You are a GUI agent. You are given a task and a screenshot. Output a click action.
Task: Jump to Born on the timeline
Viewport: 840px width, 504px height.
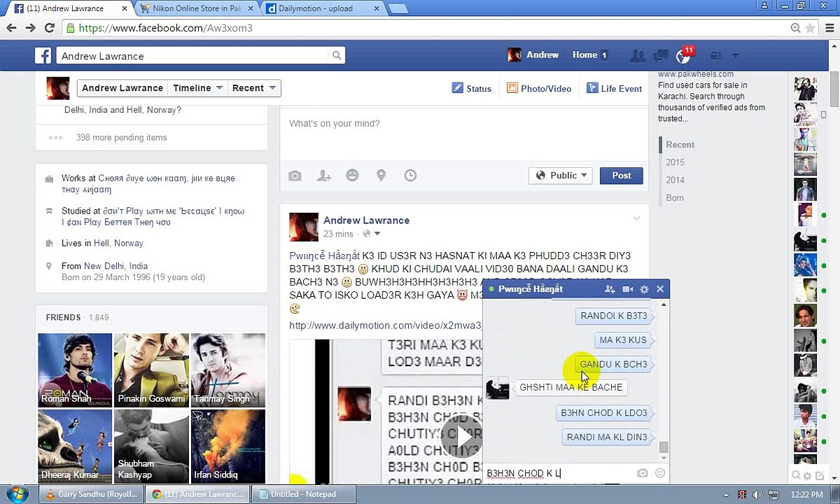[x=675, y=198]
